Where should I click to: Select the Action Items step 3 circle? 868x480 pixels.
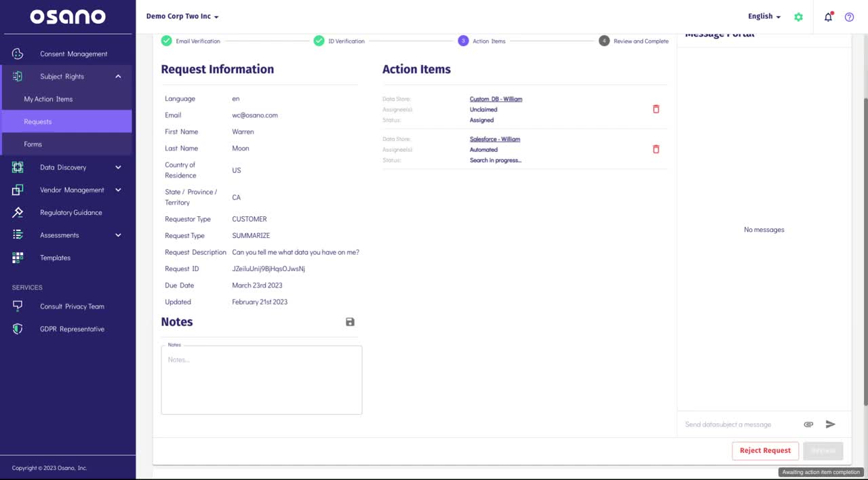[x=463, y=41]
